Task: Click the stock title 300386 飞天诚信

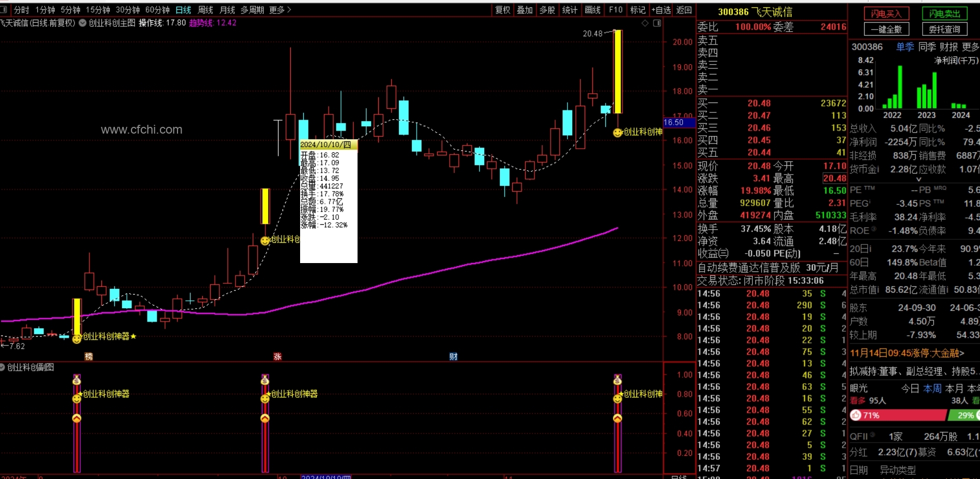Action: point(755,12)
